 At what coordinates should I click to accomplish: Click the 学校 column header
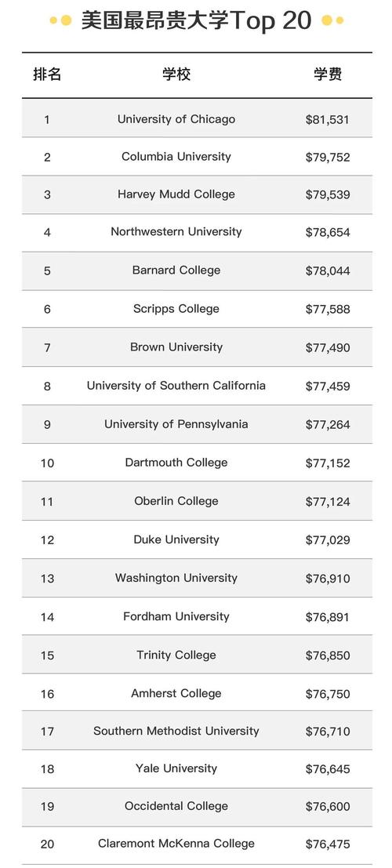pyautogui.click(x=176, y=74)
